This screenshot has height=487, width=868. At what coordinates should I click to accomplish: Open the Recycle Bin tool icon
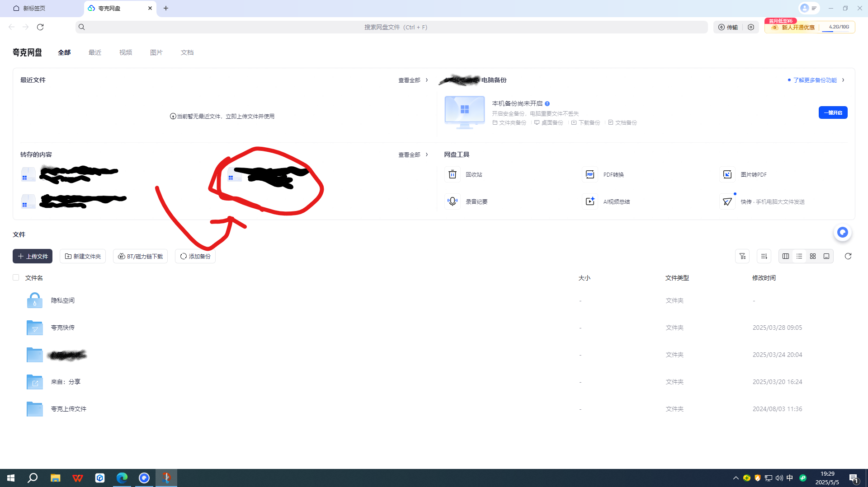(453, 174)
